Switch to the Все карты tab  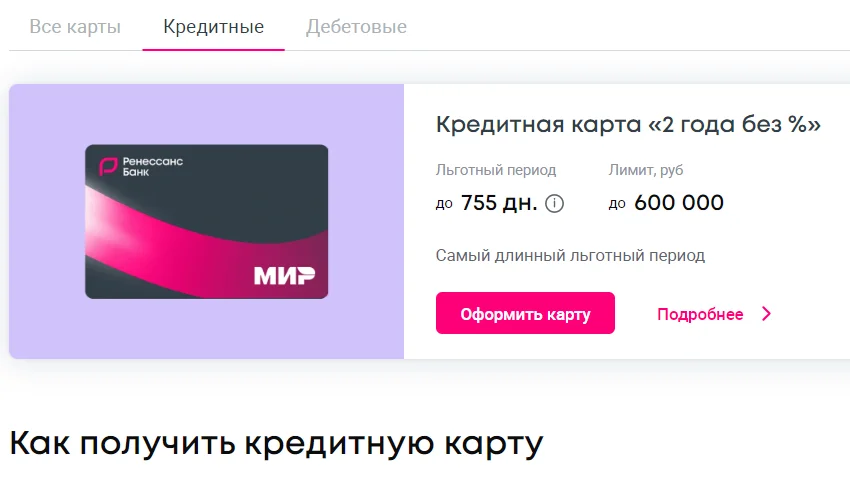(75, 27)
